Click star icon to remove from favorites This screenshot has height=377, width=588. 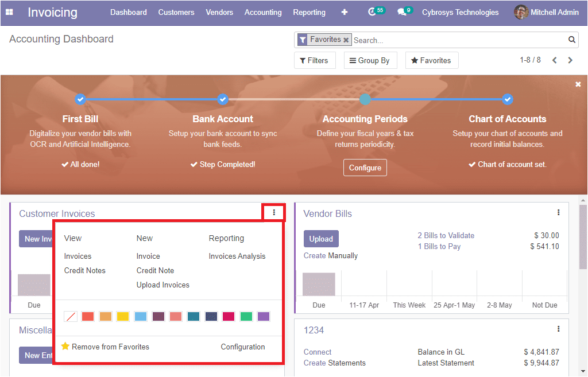(65, 346)
